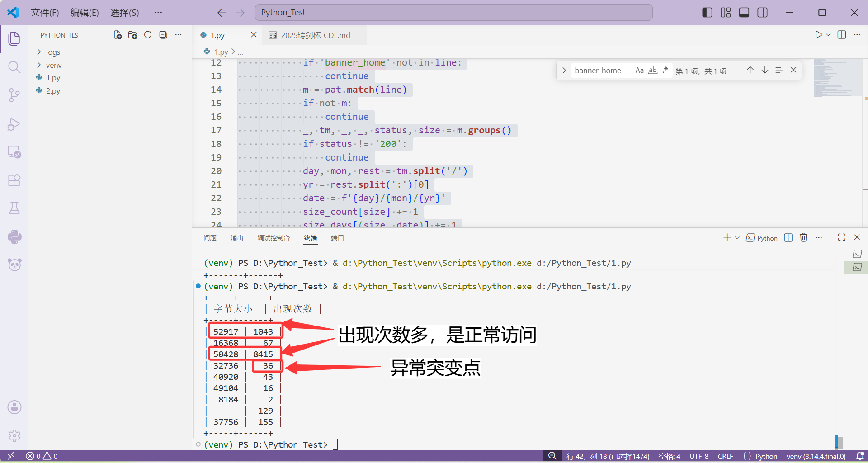
Task: Open the Explorer view in activity bar
Action: [x=14, y=38]
